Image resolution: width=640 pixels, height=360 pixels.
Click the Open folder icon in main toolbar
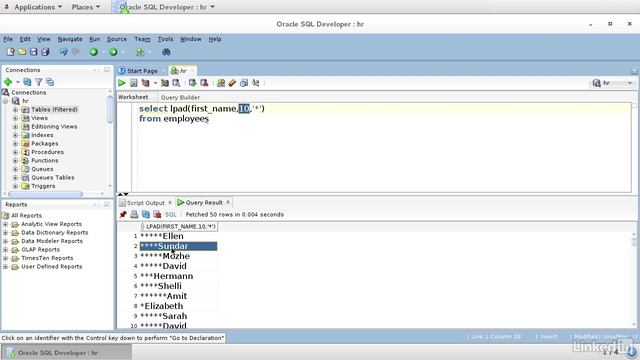coord(22,52)
